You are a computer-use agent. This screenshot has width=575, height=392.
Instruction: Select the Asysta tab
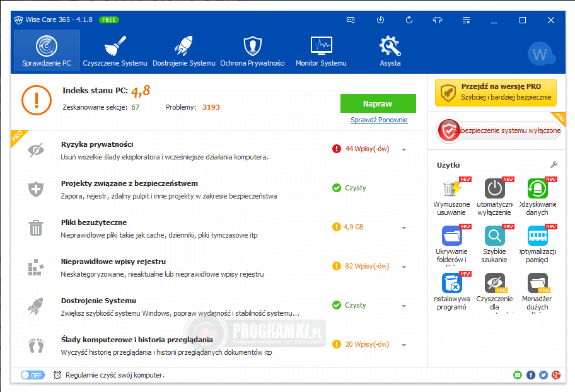(x=390, y=50)
